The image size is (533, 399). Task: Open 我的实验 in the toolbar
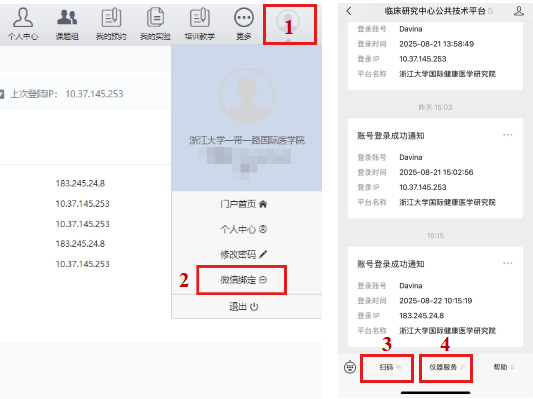click(155, 23)
